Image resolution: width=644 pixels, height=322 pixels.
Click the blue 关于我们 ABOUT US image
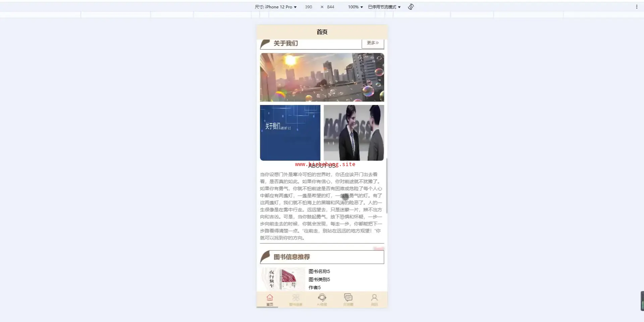[x=290, y=133]
